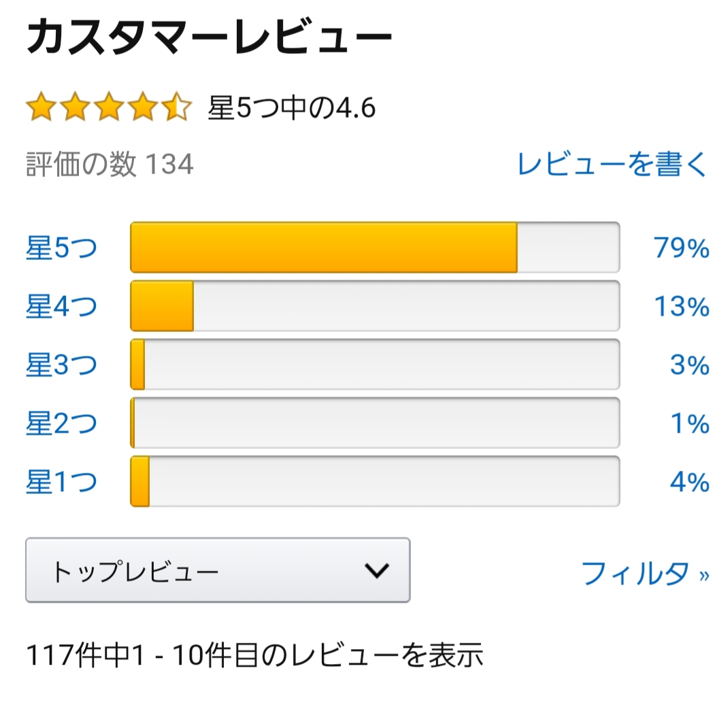Screen dimensions: 728x728
Task: Click the first gold star icon
Action: click(x=42, y=107)
